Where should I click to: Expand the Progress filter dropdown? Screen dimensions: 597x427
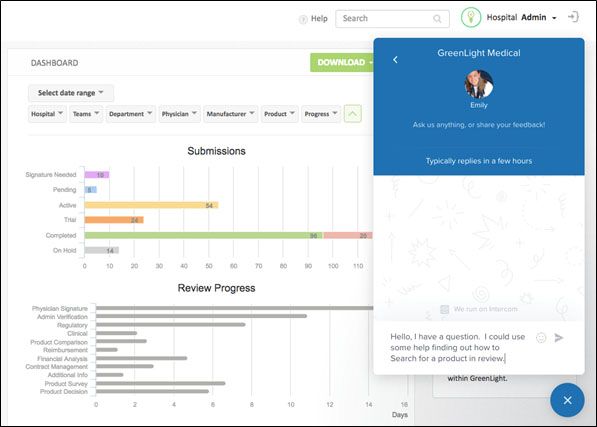point(321,114)
